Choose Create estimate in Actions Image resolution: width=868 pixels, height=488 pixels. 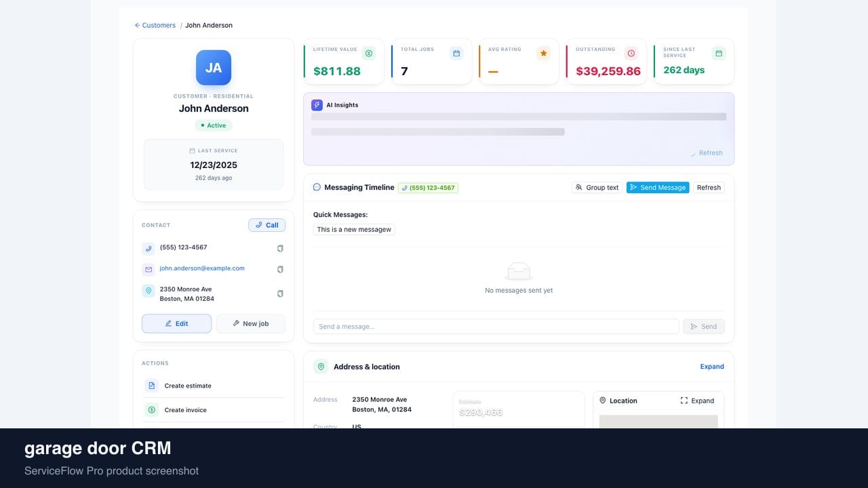pyautogui.click(x=214, y=386)
